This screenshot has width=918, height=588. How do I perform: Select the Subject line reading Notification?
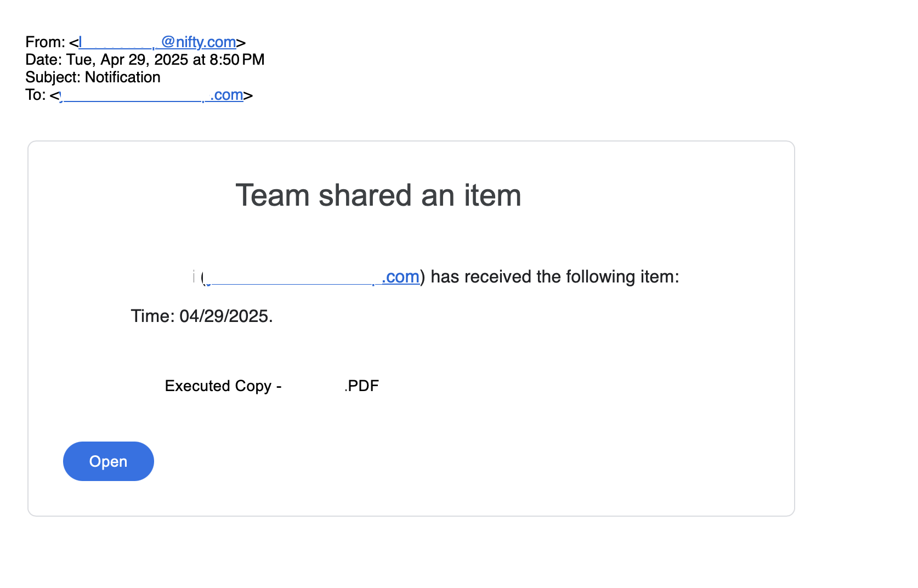(x=122, y=77)
